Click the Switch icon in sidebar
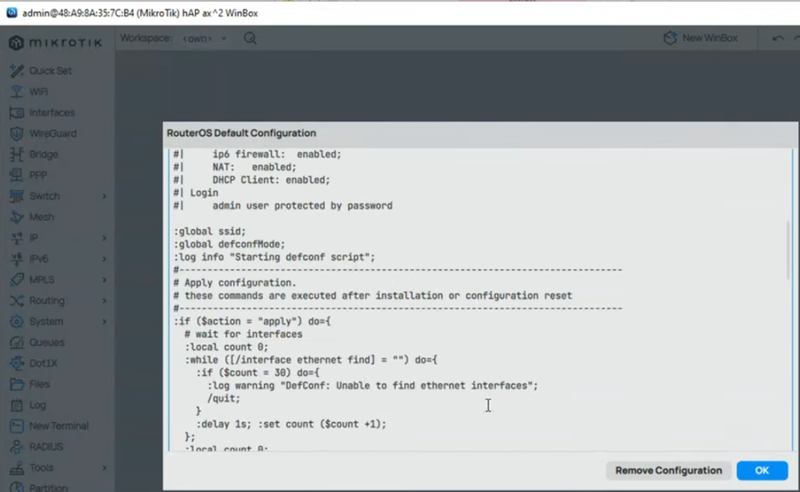The image size is (800, 492). (16, 196)
